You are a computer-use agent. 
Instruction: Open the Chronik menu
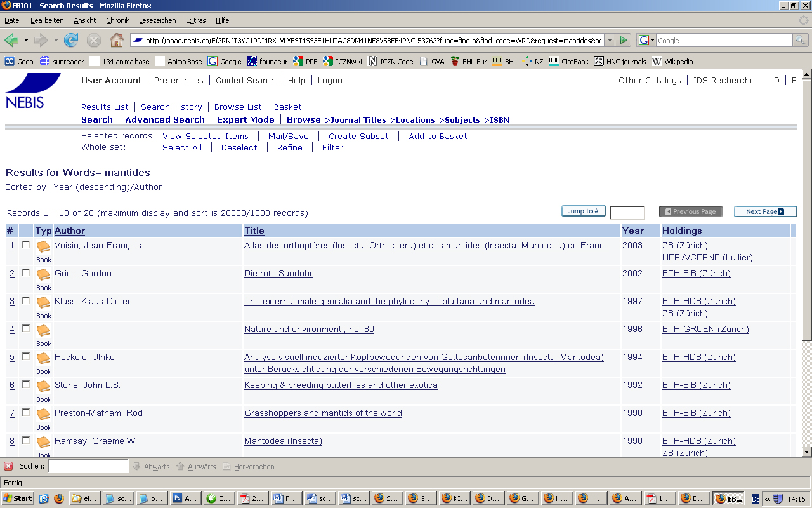click(117, 20)
